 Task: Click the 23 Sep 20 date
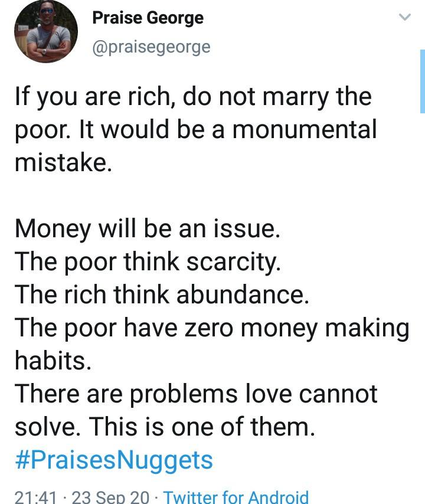(x=110, y=497)
